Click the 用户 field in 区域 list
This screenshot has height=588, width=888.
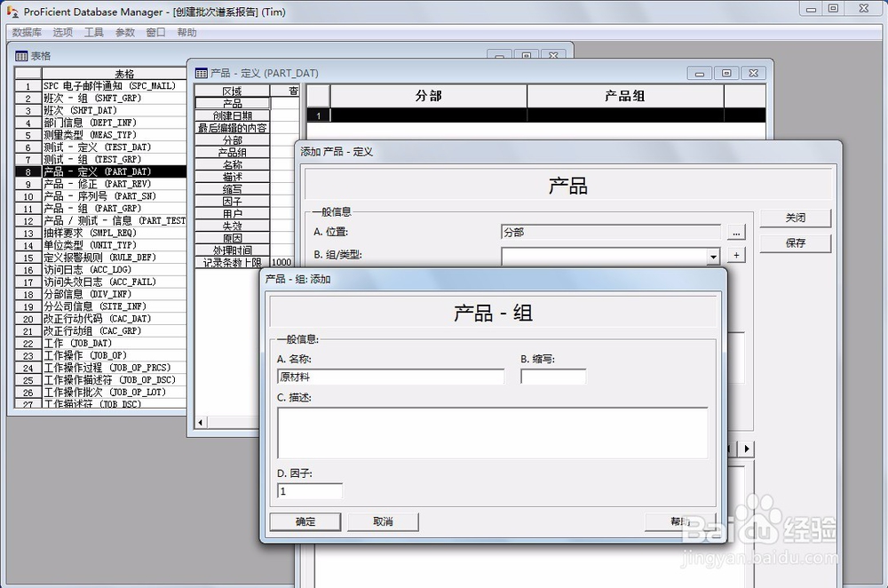[232, 213]
